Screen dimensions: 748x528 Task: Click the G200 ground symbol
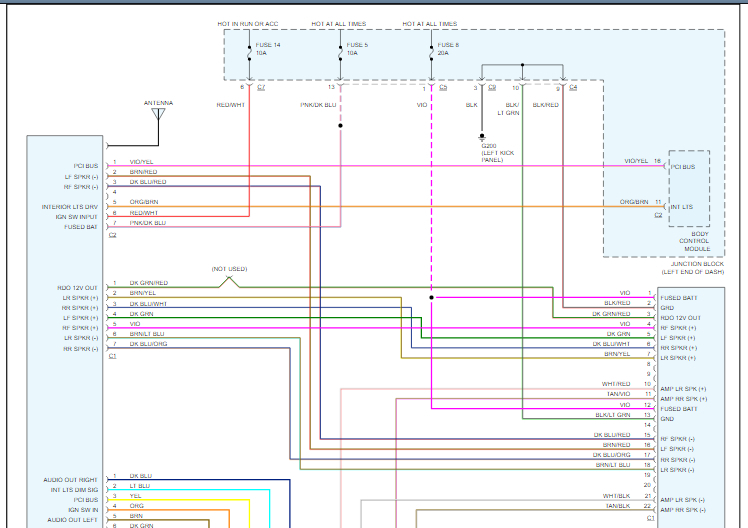[x=483, y=136]
